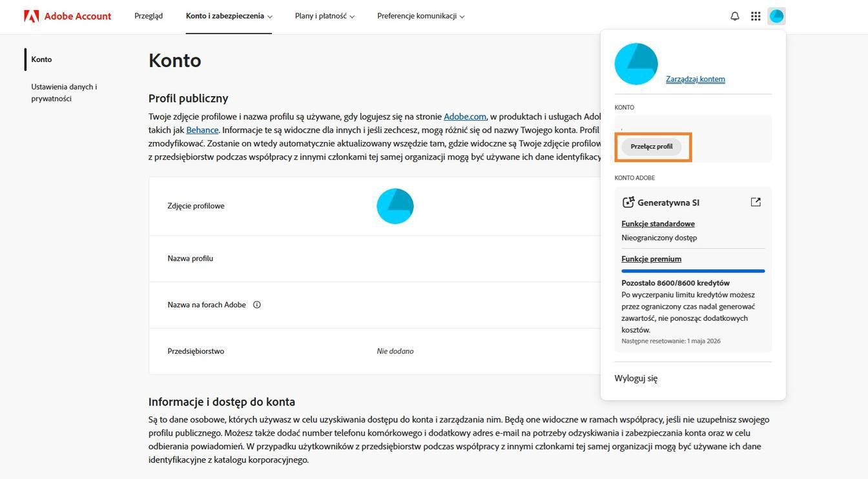
Task: Select Konto in the left sidebar
Action: click(41, 59)
